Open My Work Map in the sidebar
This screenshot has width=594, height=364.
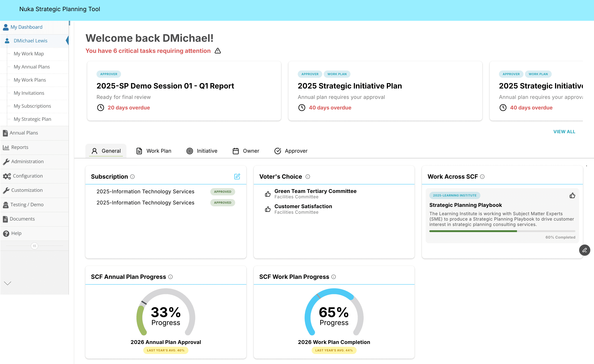click(x=29, y=54)
